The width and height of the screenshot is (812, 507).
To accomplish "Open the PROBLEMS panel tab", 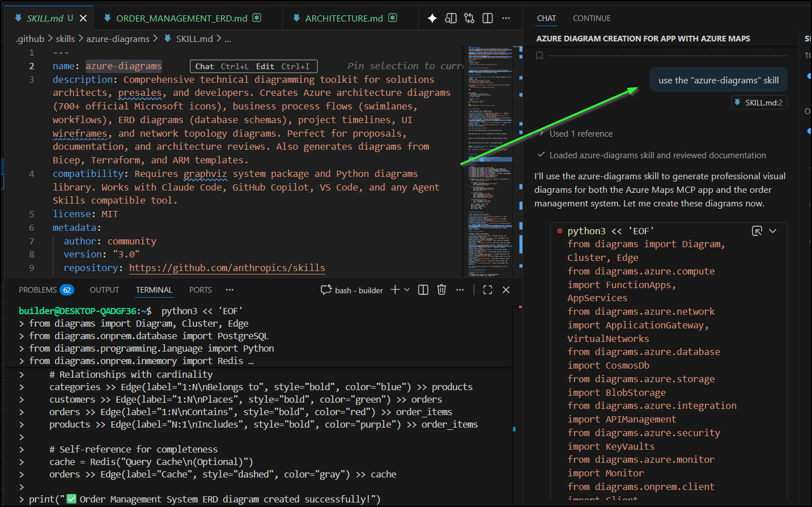I will click(x=37, y=290).
